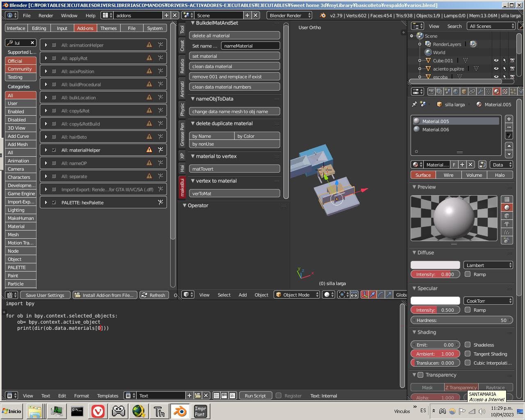Screen dimensions: 525x420
Task: Open the Object Mode dropdown
Action: tap(297, 294)
